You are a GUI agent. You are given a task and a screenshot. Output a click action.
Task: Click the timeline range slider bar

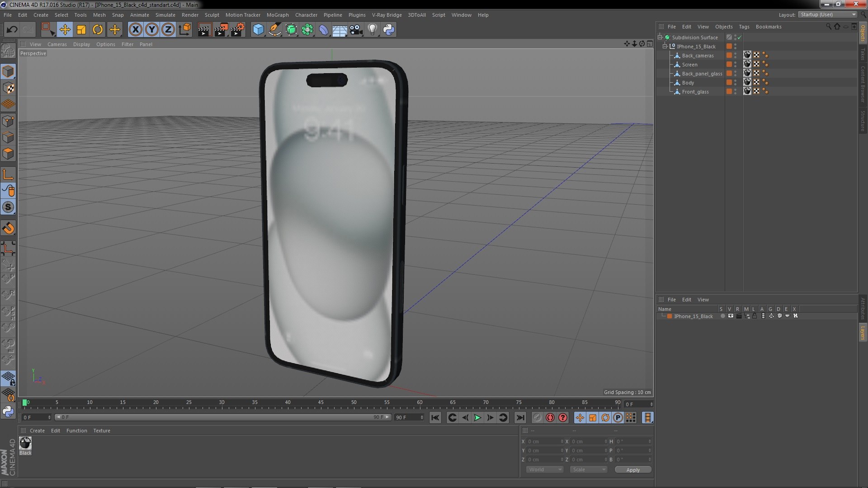tap(223, 418)
